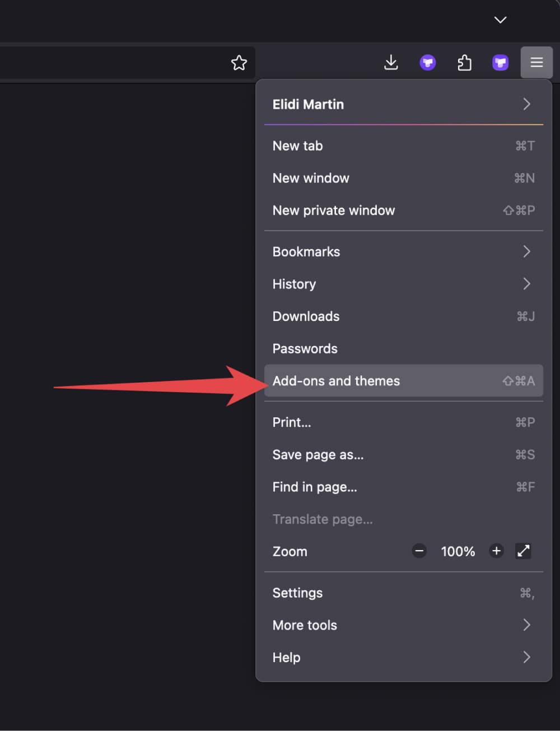
Task: Expand the History submenu
Action: pyautogui.click(x=404, y=284)
